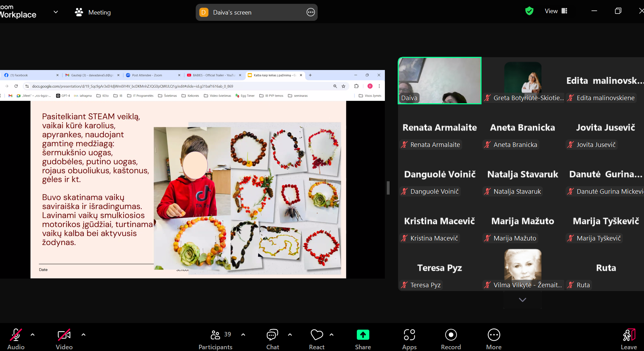Open Gmail bookmark icon in bookmarks bar
The width and height of the screenshot is (644, 351).
[10, 96]
